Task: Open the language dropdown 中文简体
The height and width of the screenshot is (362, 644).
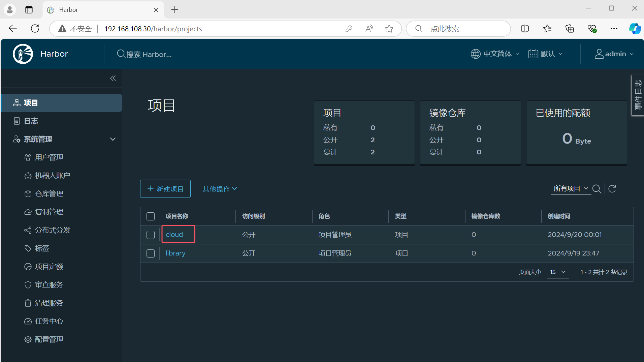Action: (495, 54)
